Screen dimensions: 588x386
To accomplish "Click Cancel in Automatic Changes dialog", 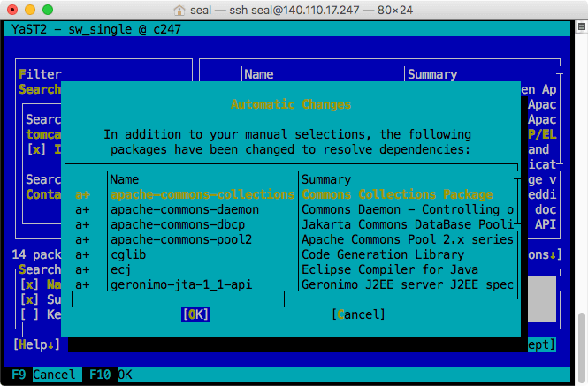I will pyautogui.click(x=358, y=314).
